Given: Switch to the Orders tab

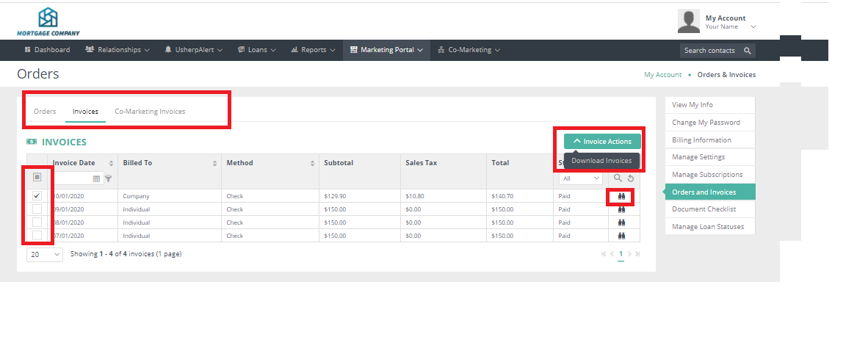Looking at the screenshot, I should pyautogui.click(x=45, y=112).
